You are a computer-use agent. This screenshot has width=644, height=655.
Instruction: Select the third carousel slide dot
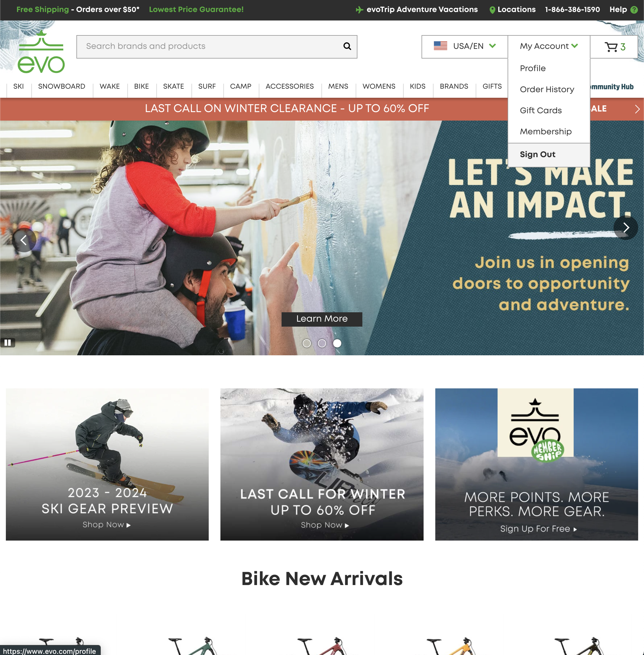(x=337, y=343)
